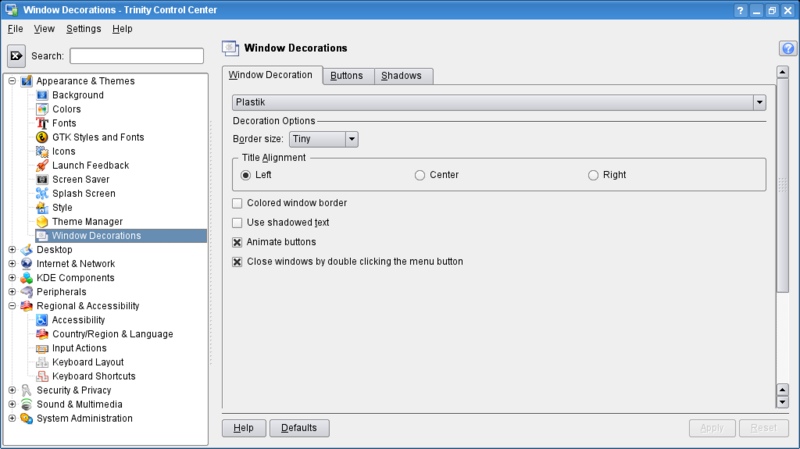The width and height of the screenshot is (800, 449).
Task: Expand the Internet & Network branch
Action: [x=12, y=264]
